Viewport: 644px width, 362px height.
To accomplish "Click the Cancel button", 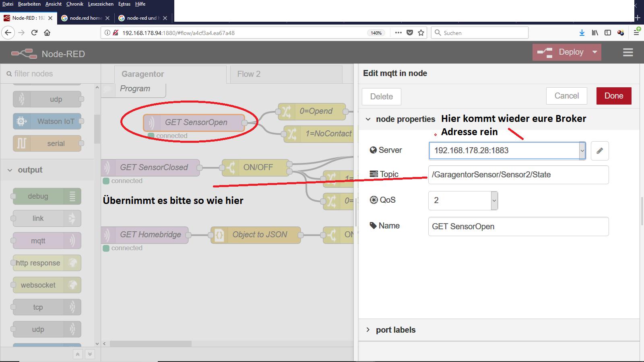I will pos(566,96).
